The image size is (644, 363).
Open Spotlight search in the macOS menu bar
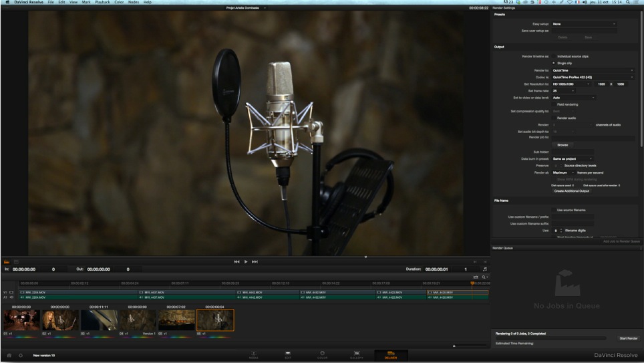(627, 2)
